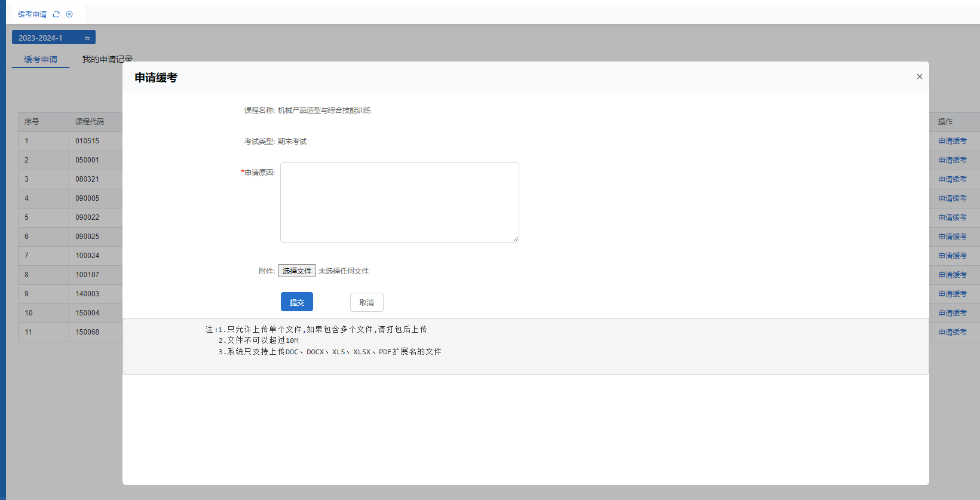
Task: Grab the textarea resize handle corner
Action: (x=516, y=239)
